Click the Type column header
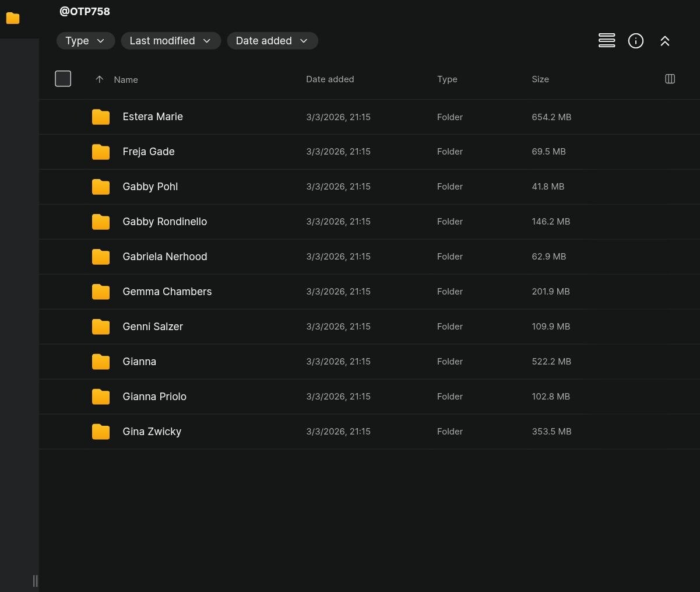 pos(447,79)
